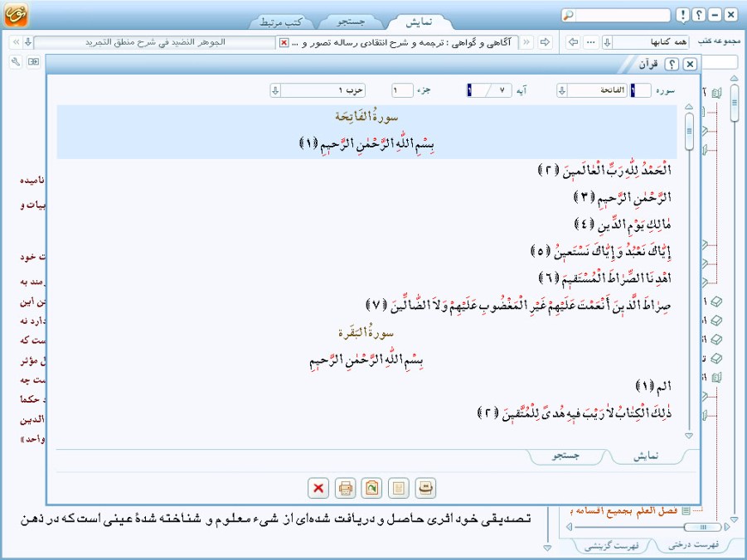
Task: Click the exclamation info icon in main title bar
Action: (x=682, y=15)
